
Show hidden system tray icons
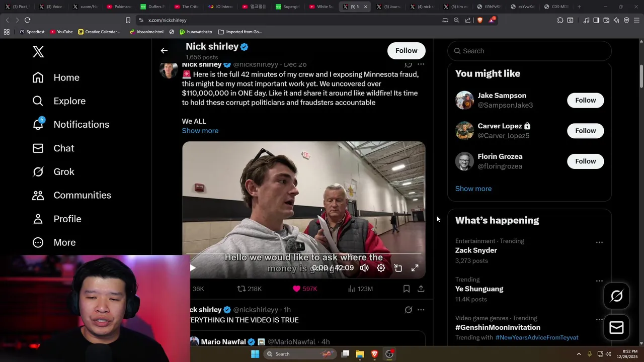pos(579,354)
